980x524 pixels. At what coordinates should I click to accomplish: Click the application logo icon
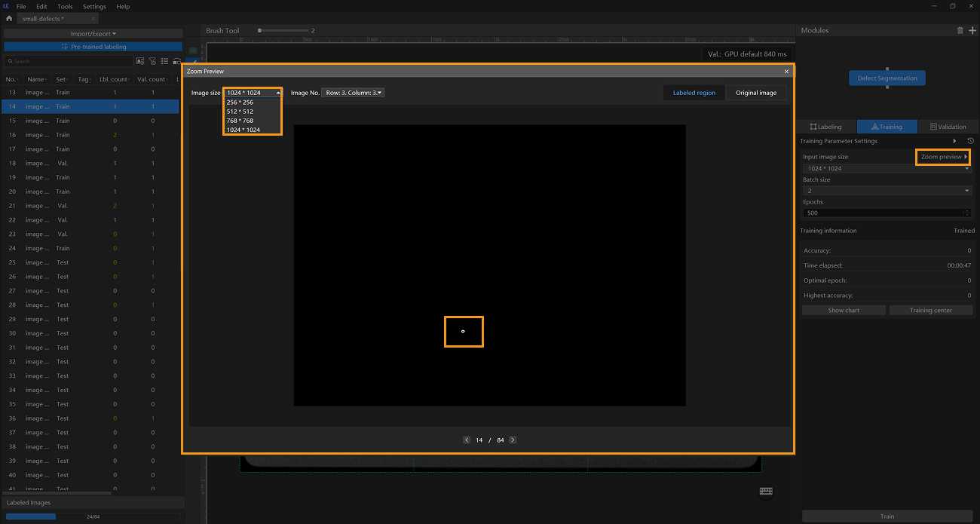click(x=6, y=6)
